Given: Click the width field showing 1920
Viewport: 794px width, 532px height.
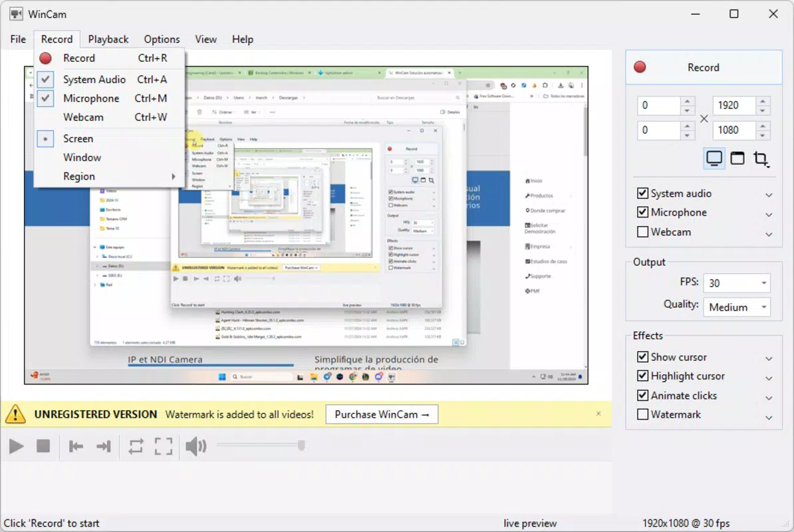Looking at the screenshot, I should pyautogui.click(x=733, y=105).
